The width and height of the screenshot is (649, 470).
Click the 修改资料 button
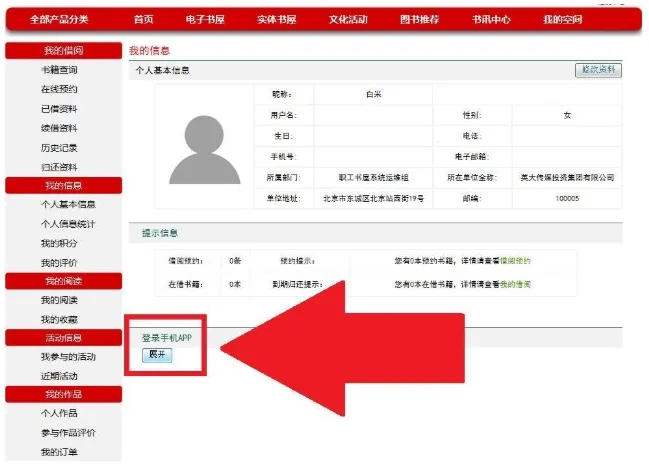[599, 70]
